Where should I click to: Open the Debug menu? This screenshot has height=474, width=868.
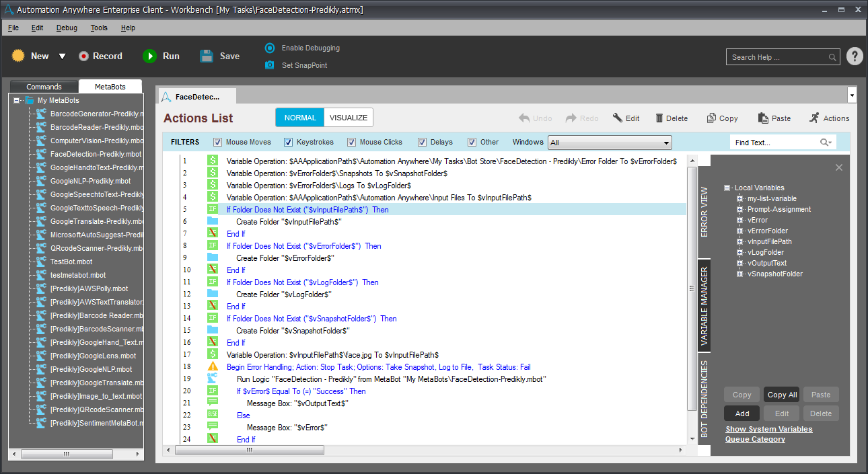click(67, 28)
